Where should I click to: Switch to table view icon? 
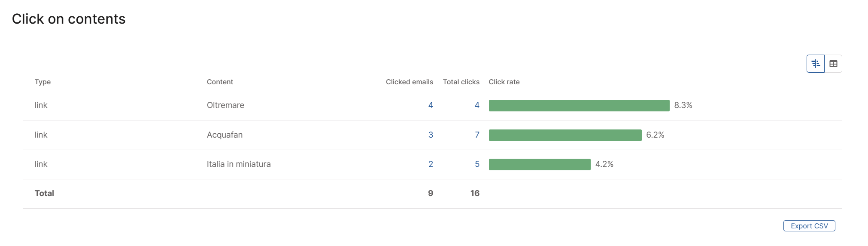click(x=833, y=64)
